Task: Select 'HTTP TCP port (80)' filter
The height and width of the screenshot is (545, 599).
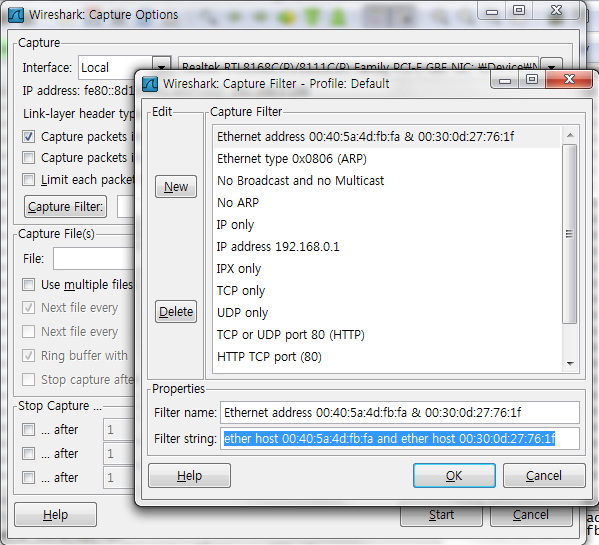Action: 387,357
